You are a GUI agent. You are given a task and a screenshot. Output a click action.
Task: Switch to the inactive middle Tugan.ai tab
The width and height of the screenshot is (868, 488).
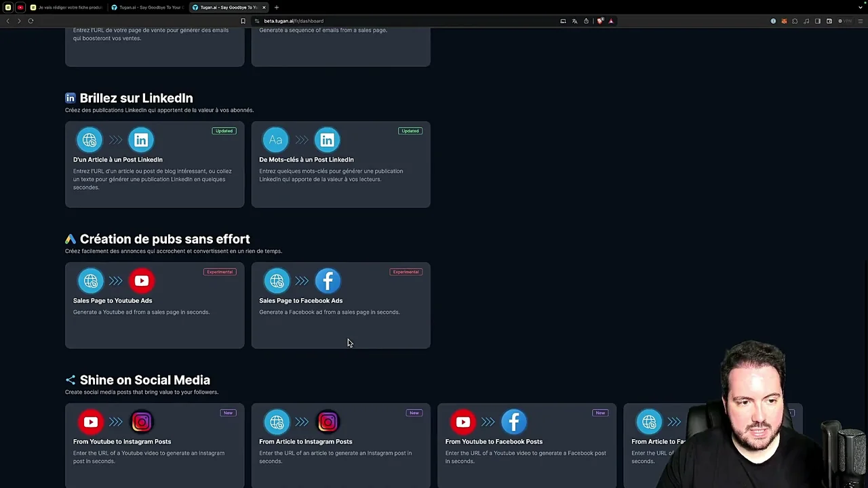click(x=148, y=7)
